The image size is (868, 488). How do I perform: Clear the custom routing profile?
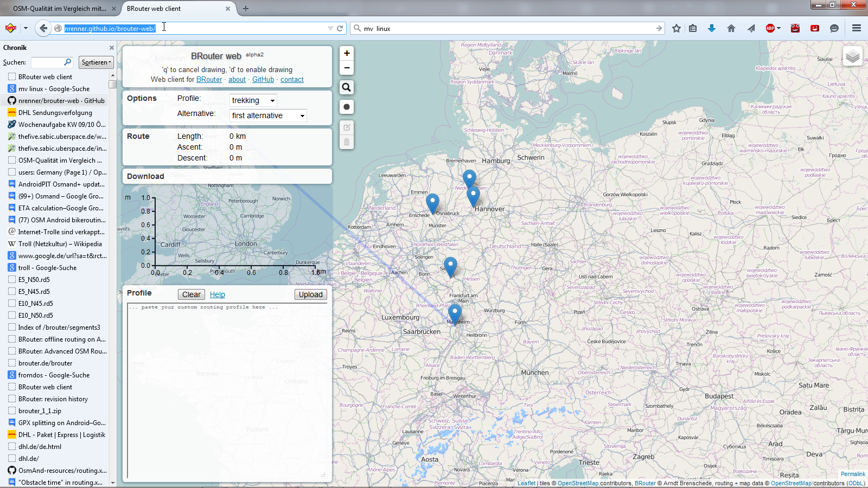coord(192,294)
